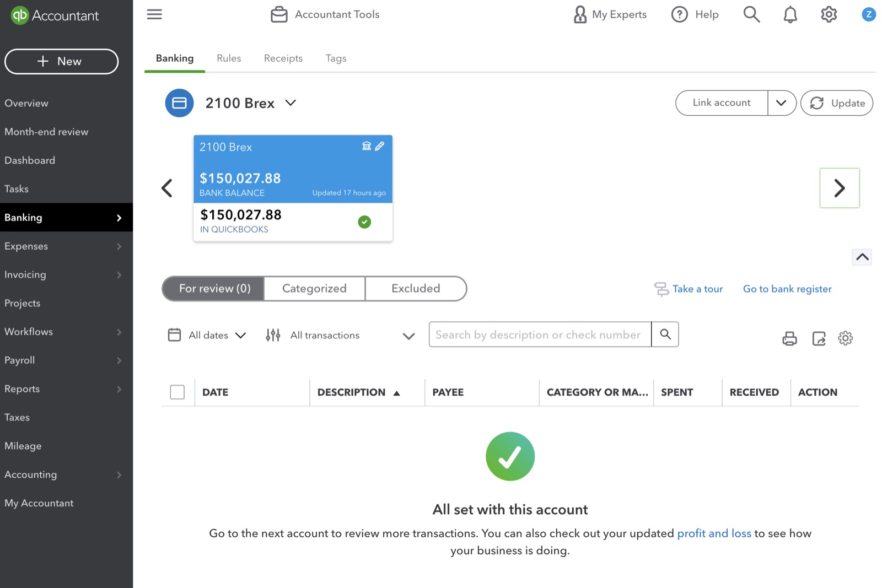Click the Take a tour signpost icon

point(661,289)
